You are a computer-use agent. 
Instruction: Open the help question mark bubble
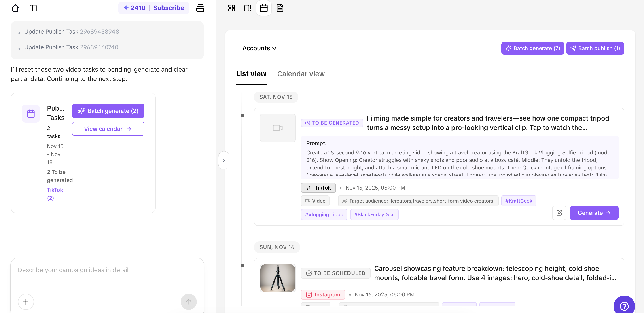[x=625, y=306]
